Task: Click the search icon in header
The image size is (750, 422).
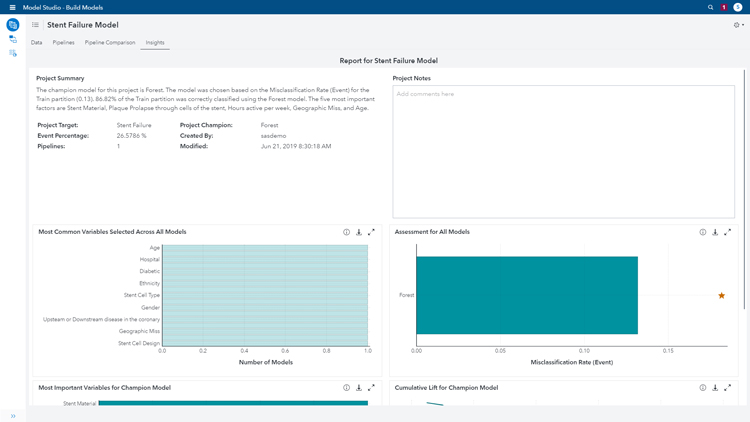Action: point(711,7)
